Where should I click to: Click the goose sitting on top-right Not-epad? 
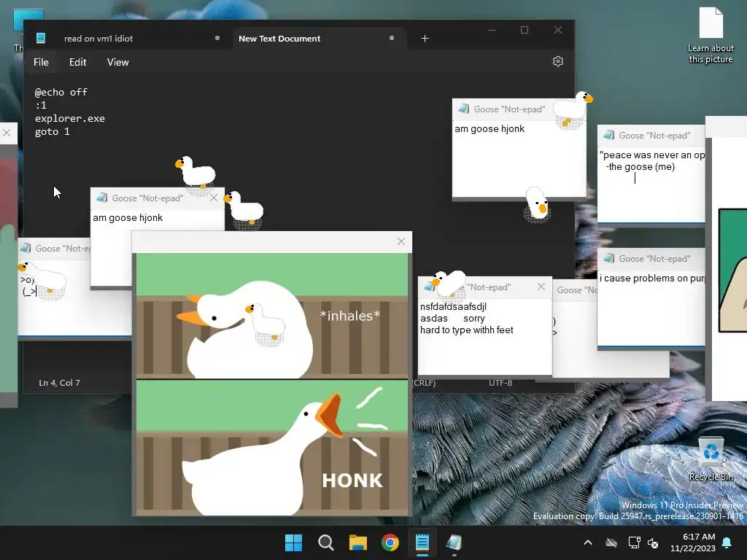point(573,110)
